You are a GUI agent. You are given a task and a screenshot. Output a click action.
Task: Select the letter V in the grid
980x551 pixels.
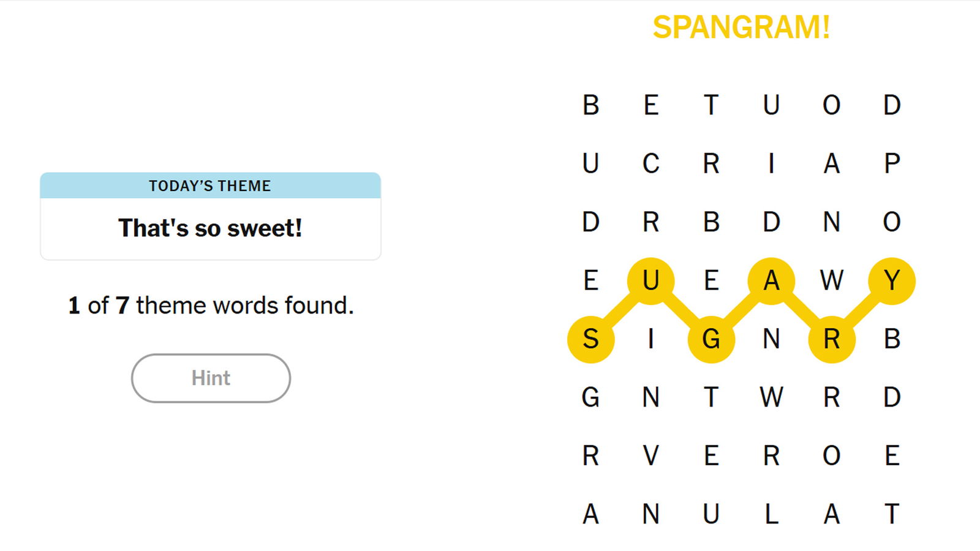(650, 455)
